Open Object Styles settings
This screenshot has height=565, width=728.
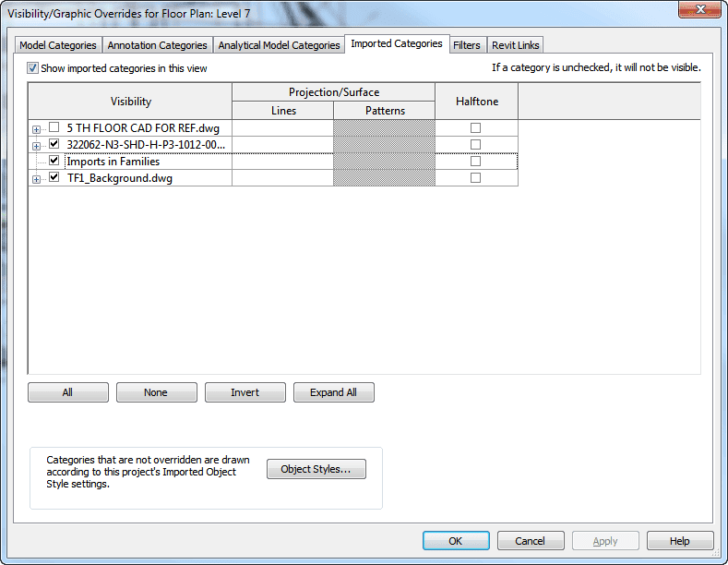pos(316,469)
